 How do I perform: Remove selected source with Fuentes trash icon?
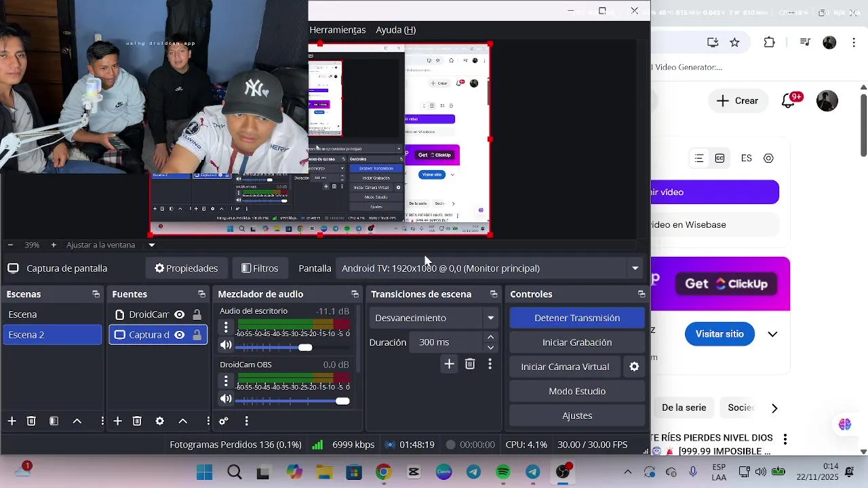coord(137,421)
